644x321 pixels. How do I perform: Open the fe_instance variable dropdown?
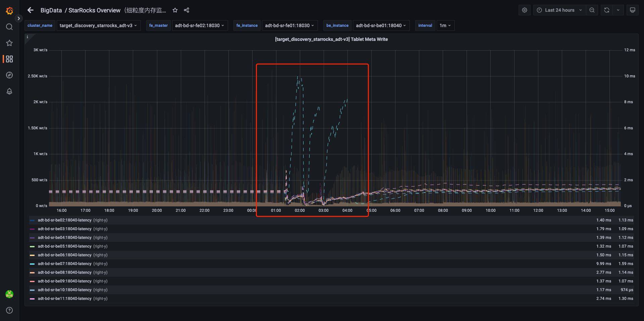(x=290, y=25)
